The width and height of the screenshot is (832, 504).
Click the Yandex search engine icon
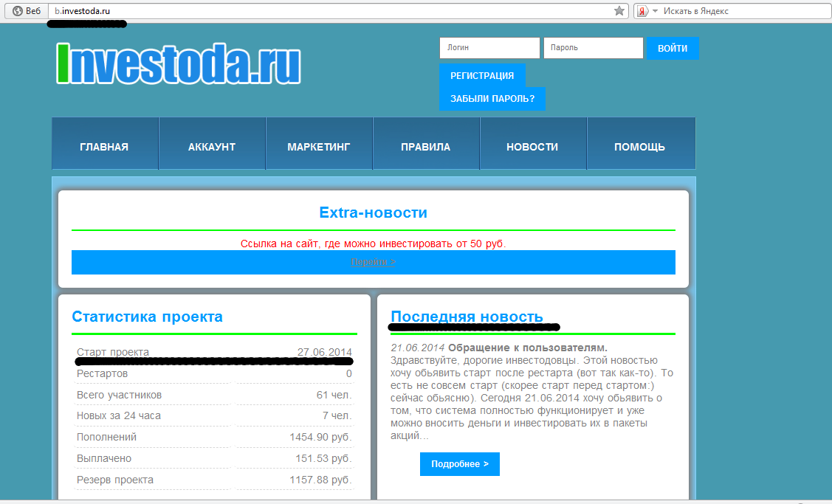[x=643, y=11]
